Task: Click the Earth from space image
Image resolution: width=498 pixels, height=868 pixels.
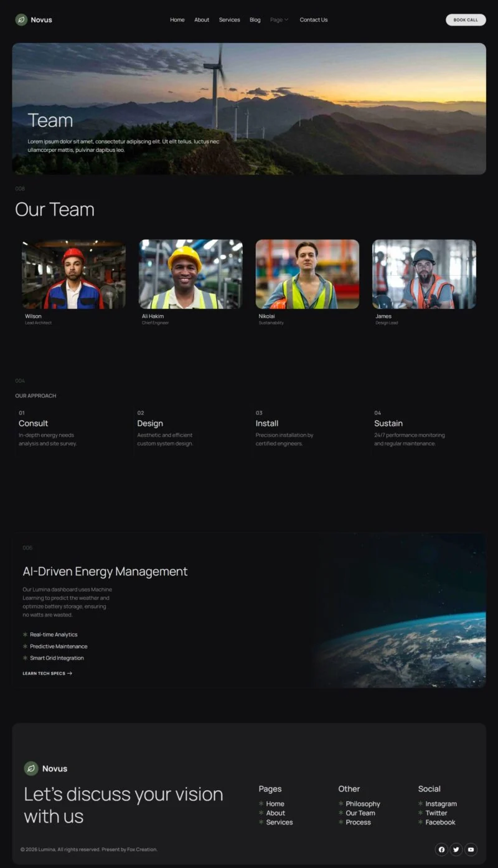Action: click(x=398, y=611)
